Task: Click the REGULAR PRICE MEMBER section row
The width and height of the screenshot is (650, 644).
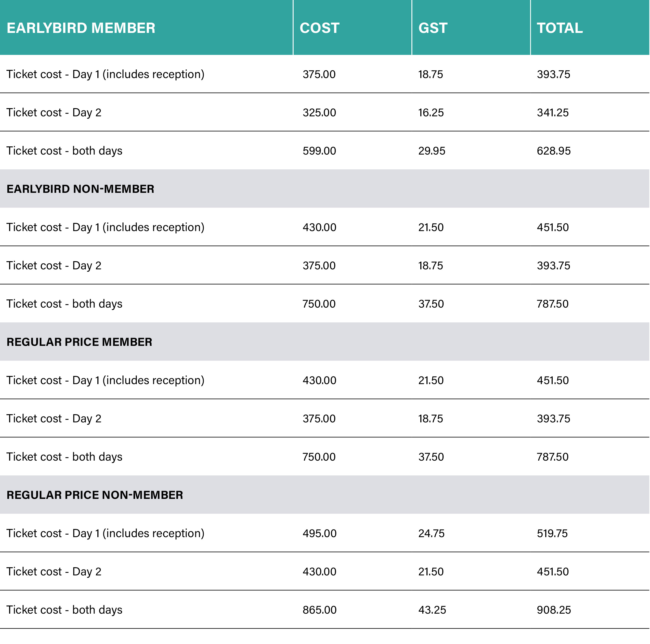Action: tap(325, 342)
